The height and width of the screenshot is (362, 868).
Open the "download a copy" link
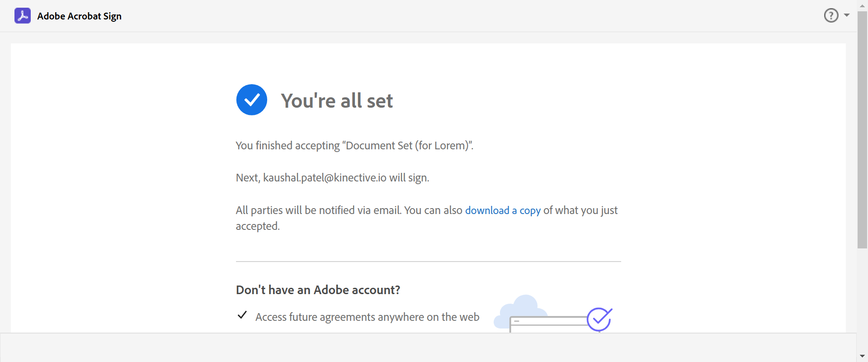pos(503,210)
